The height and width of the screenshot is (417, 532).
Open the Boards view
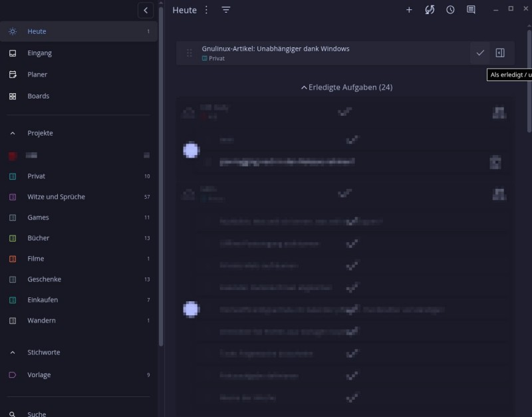pos(38,96)
